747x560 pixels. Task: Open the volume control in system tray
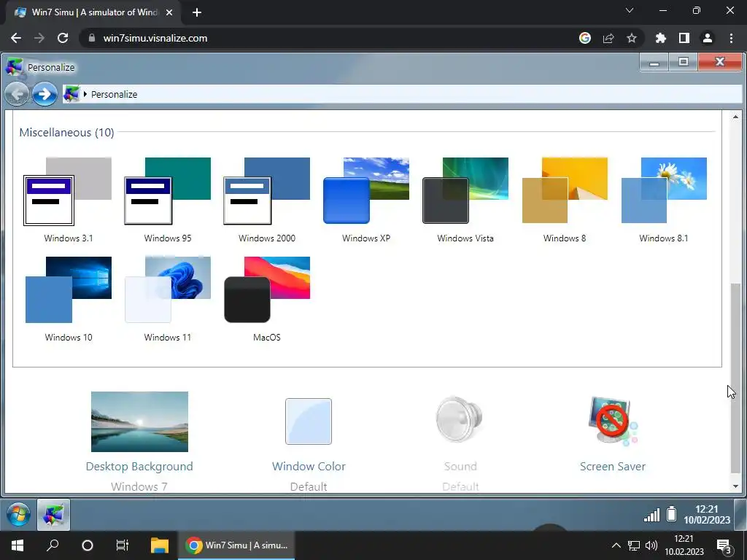(x=651, y=545)
